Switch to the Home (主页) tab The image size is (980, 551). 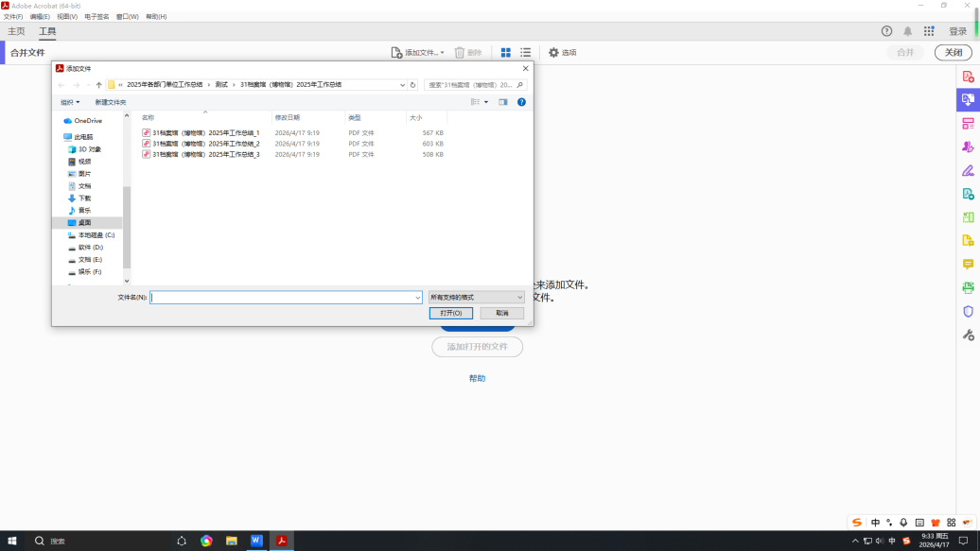17,31
